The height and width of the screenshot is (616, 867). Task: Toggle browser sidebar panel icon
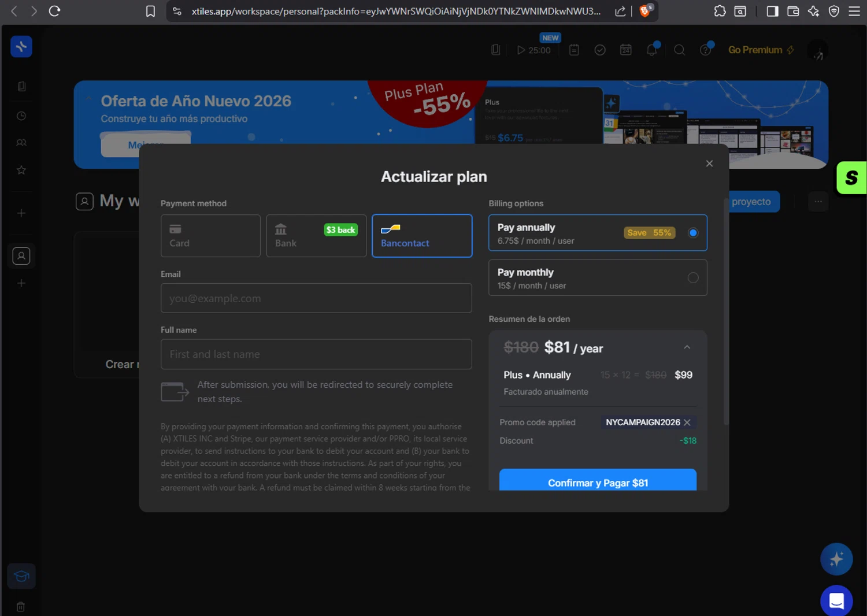pos(772,11)
